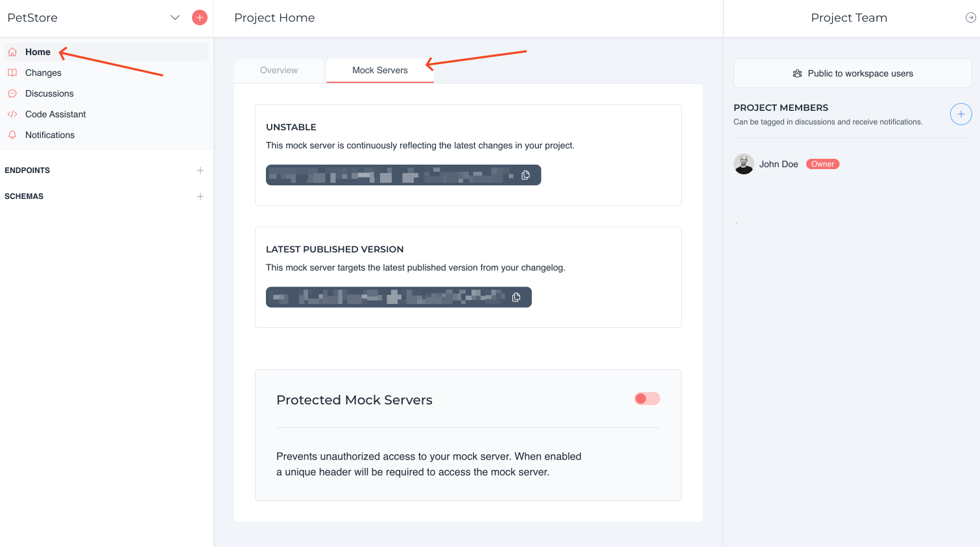Click the Home house icon in sidebar

12,52
